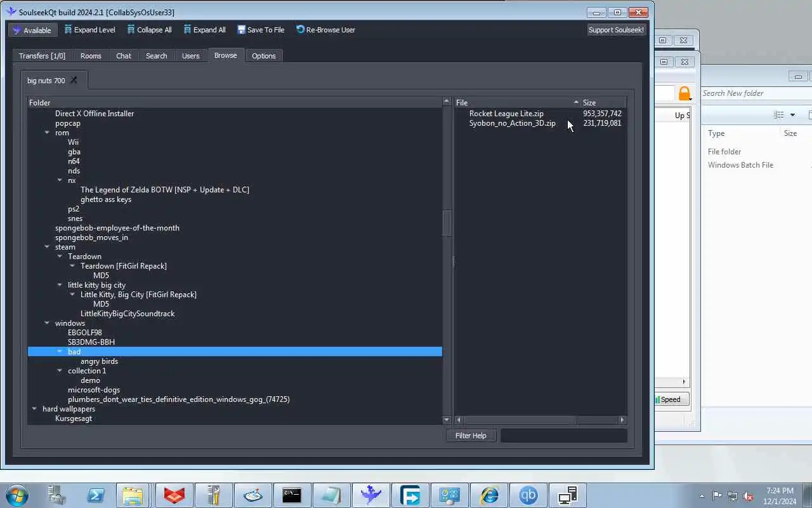Click the Action Center flag tray icon

tap(717, 496)
